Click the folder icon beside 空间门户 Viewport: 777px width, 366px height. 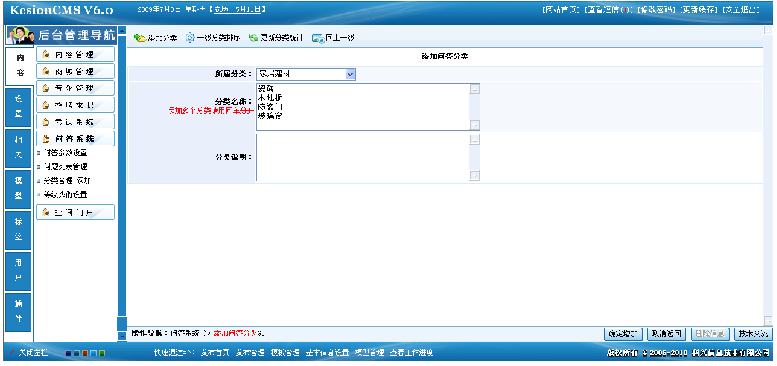click(46, 212)
